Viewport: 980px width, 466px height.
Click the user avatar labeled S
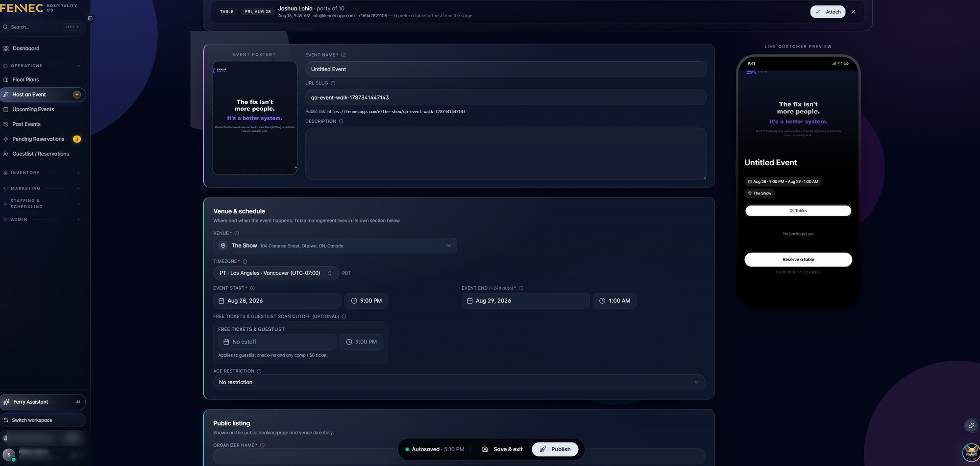[x=9, y=455]
